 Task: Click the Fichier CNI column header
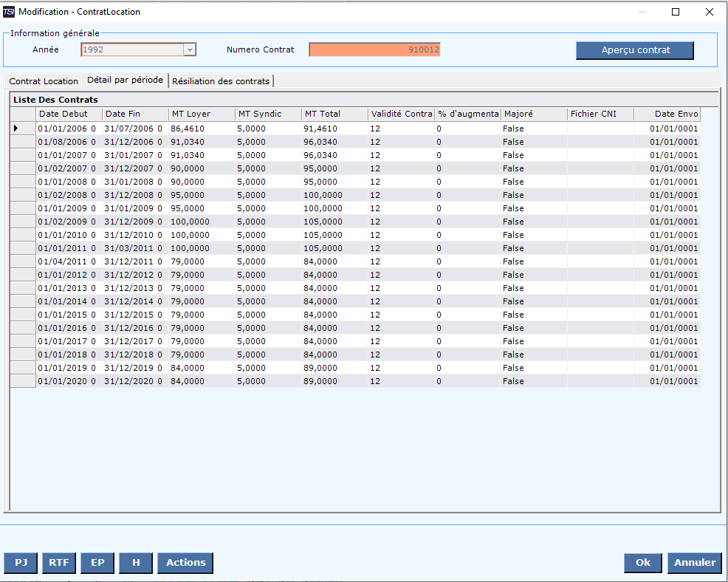[x=600, y=114]
